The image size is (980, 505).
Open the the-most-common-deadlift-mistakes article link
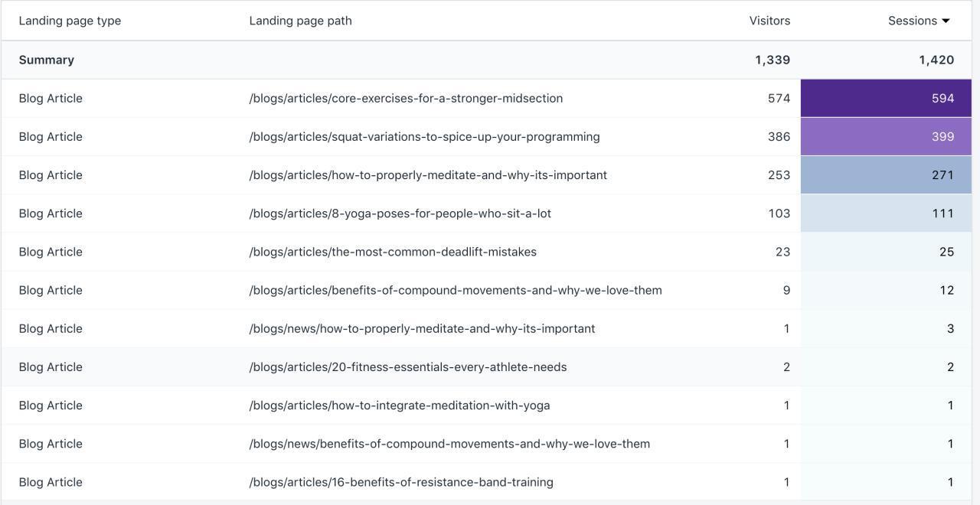point(393,251)
